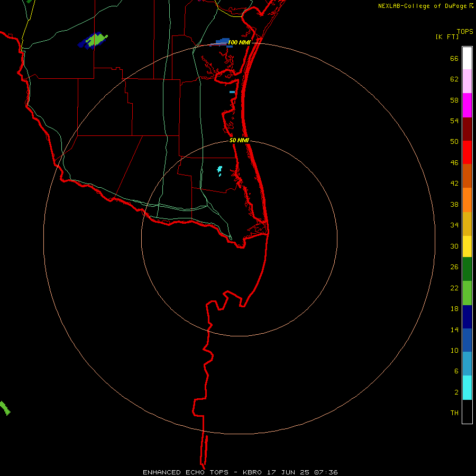The height and width of the screenshot is (476, 476).
Task: Click the black TH legend swatch
Action: click(467, 411)
